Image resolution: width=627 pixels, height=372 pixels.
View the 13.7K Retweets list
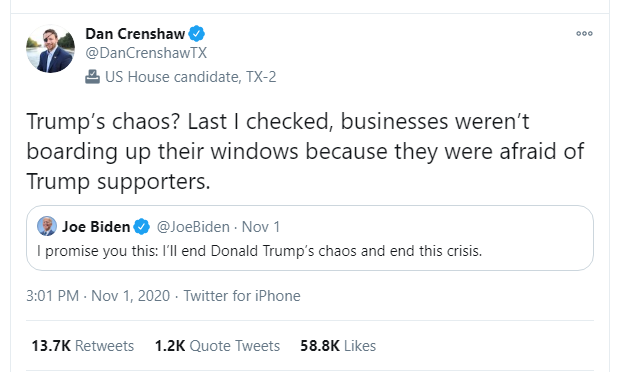click(x=83, y=346)
